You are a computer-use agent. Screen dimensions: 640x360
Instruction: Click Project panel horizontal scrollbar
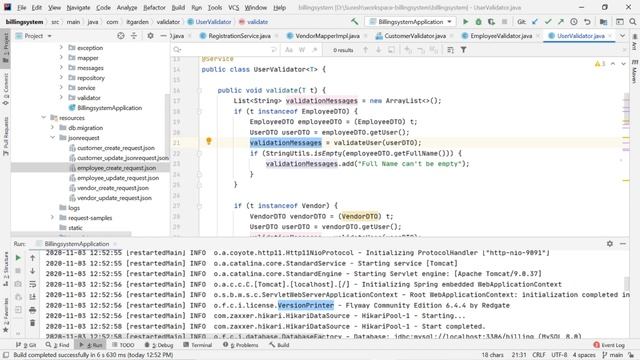click(x=71, y=235)
